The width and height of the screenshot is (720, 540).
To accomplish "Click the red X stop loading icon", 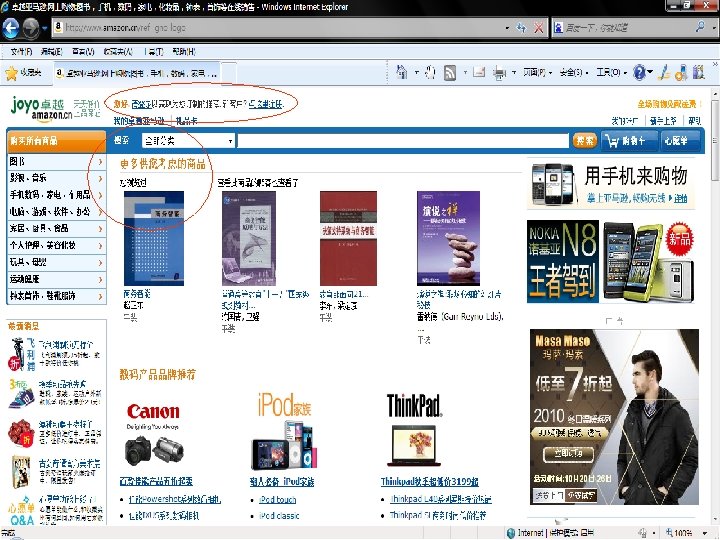I will [539, 28].
